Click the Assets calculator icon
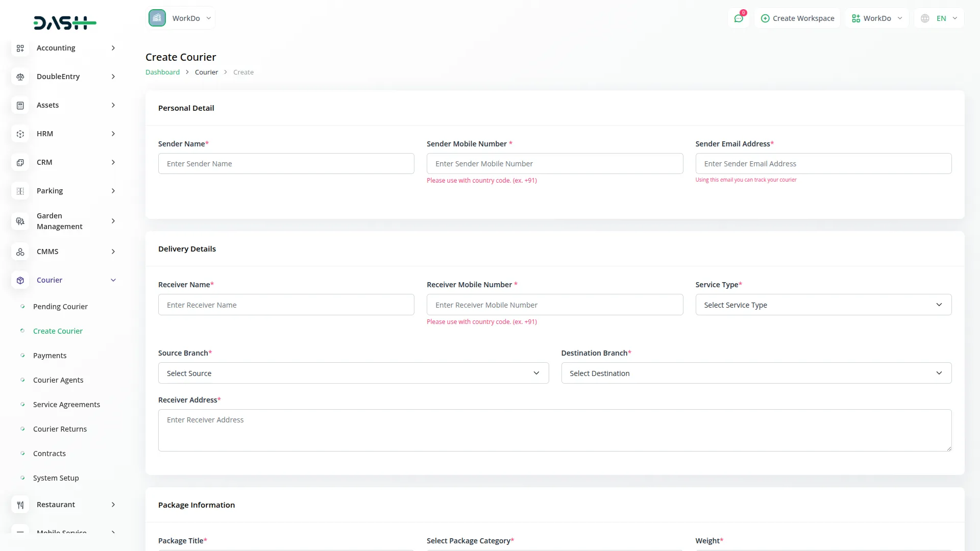Screen dimensions: 980x551 click(20, 105)
